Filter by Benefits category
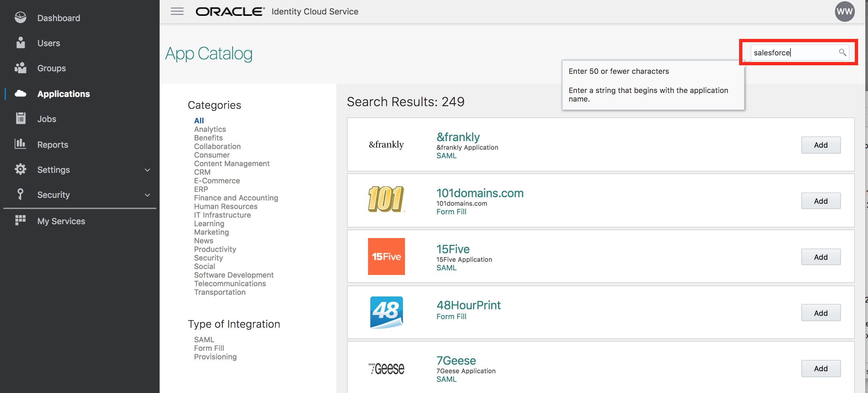868x393 pixels. pos(208,137)
